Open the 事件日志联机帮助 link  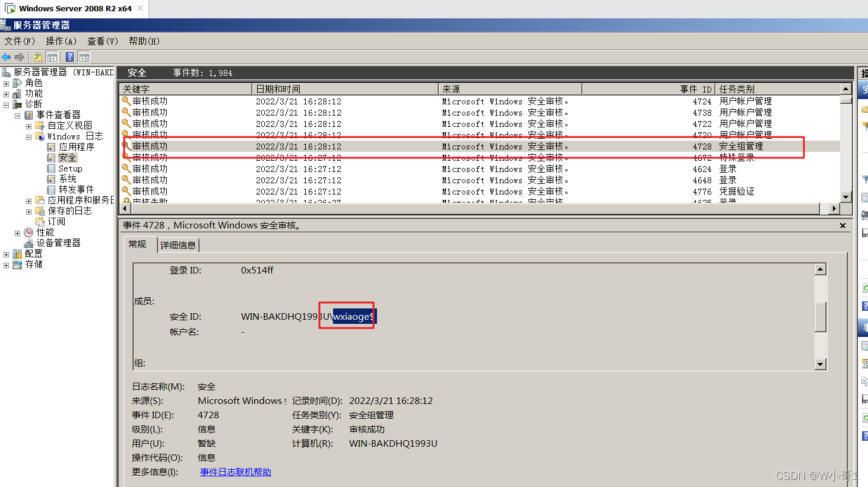point(236,472)
